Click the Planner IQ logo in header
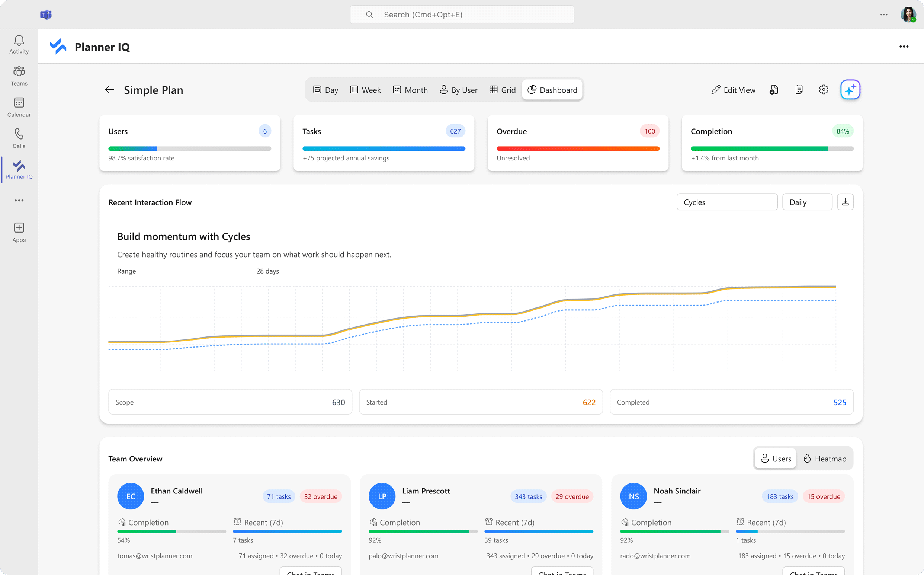 coord(58,47)
